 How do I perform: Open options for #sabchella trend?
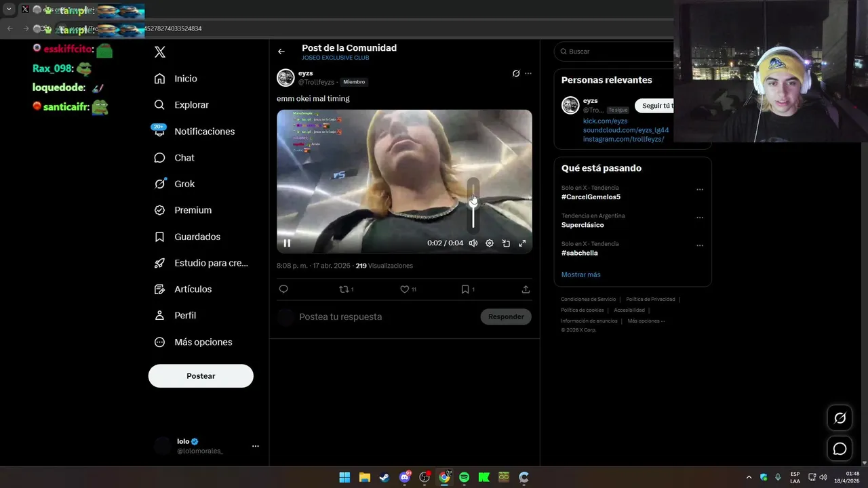point(700,245)
